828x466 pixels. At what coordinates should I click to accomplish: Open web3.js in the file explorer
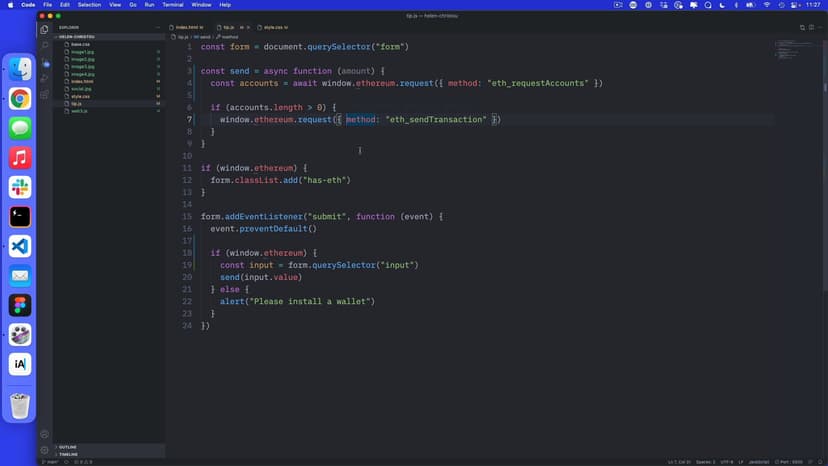click(79, 111)
